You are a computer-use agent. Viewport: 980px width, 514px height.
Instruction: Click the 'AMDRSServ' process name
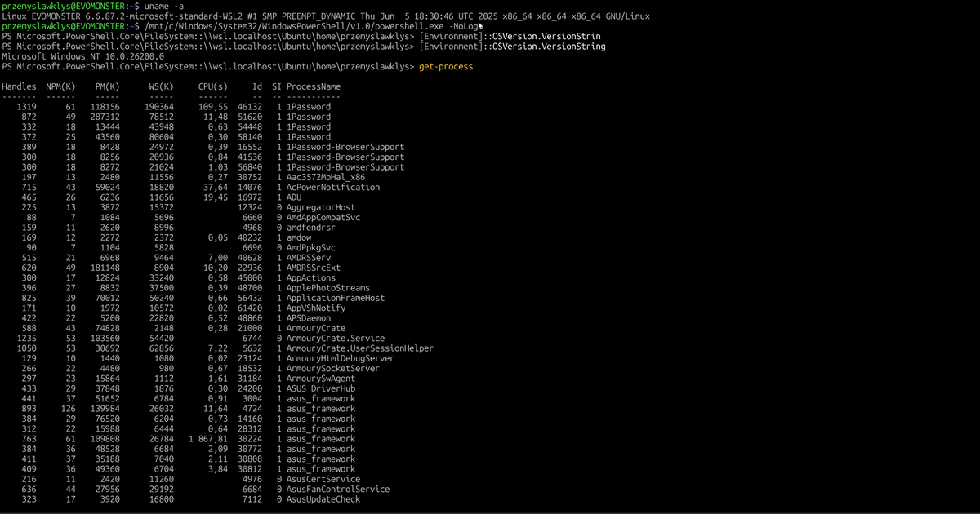pos(309,258)
